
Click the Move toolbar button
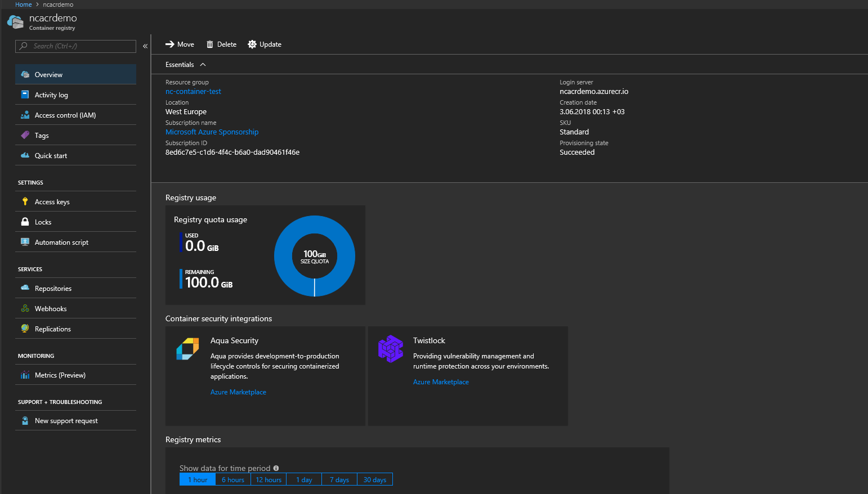180,44
